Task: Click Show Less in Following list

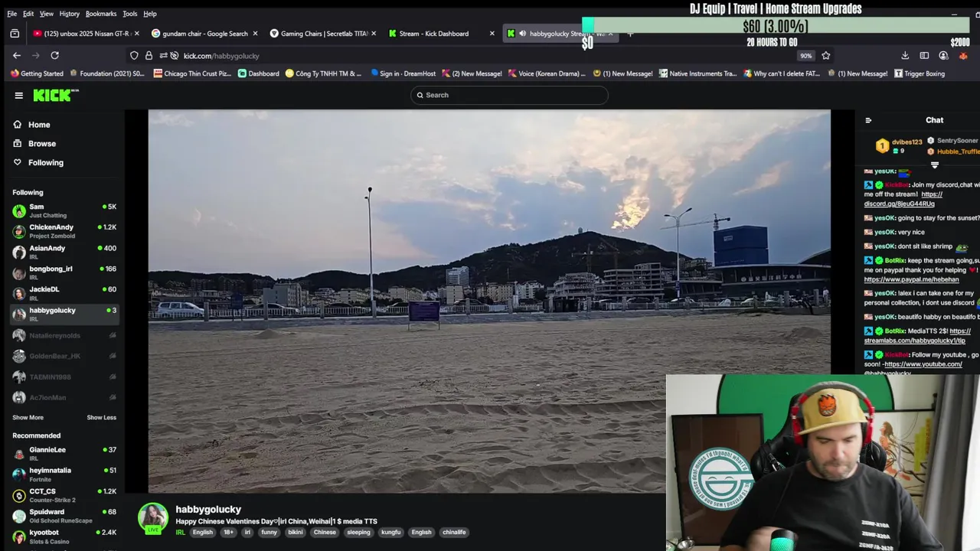Action: click(101, 418)
